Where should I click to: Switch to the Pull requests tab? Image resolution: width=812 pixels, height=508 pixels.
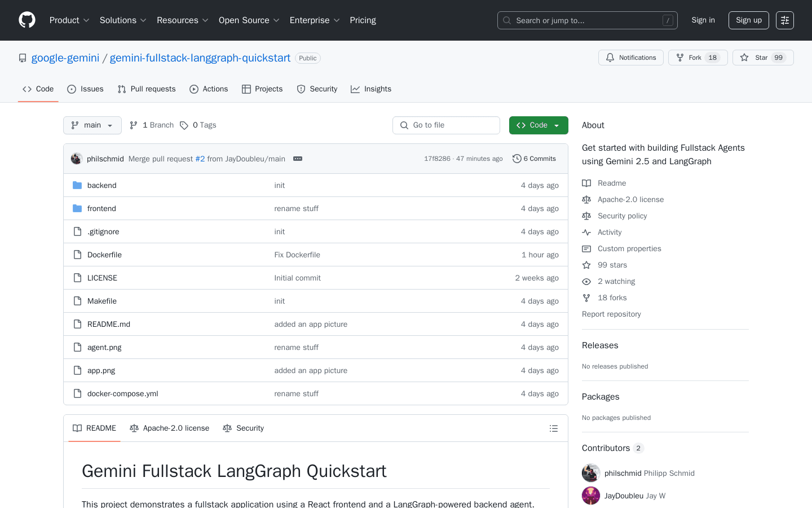(x=147, y=89)
